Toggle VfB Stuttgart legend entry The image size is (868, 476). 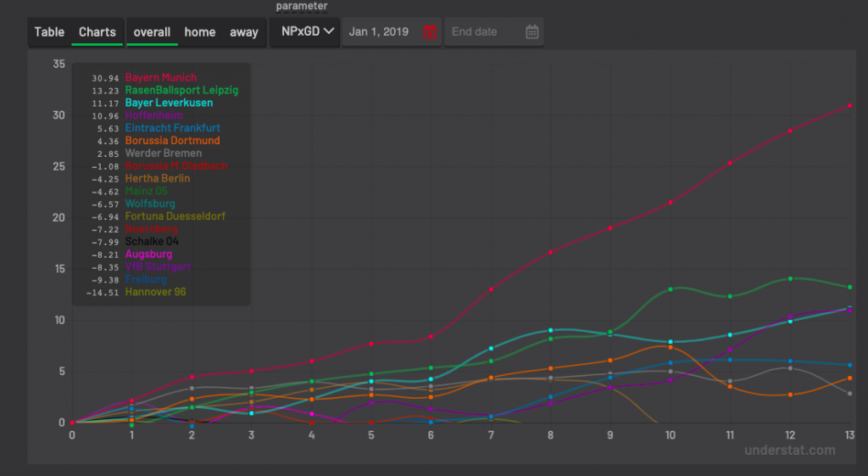[x=158, y=267]
